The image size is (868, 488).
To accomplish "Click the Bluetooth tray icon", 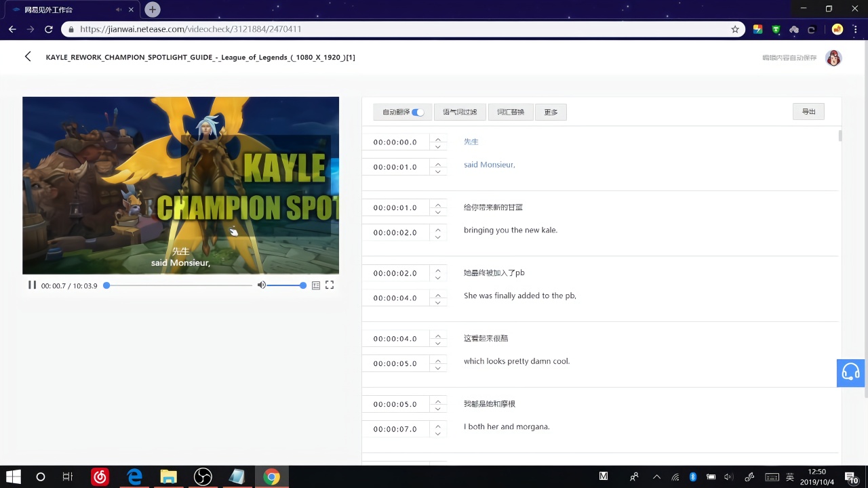I will [x=693, y=477].
